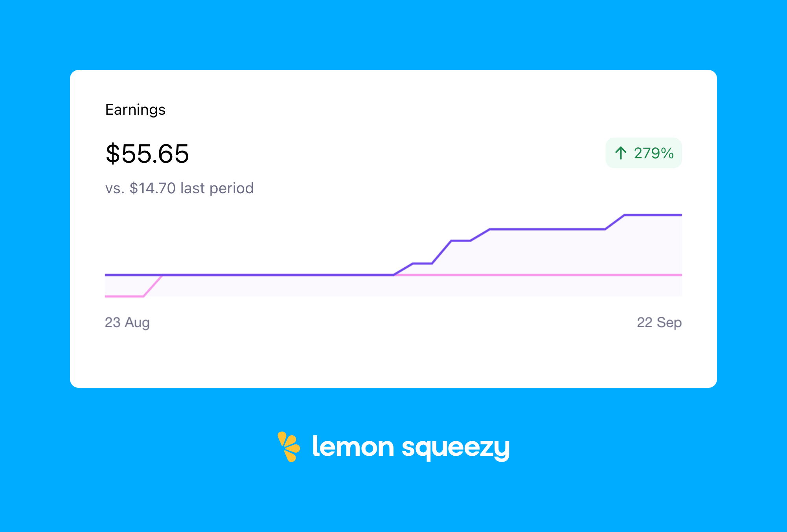Image resolution: width=787 pixels, height=532 pixels.
Task: Select the Earnings card heading
Action: 135,110
